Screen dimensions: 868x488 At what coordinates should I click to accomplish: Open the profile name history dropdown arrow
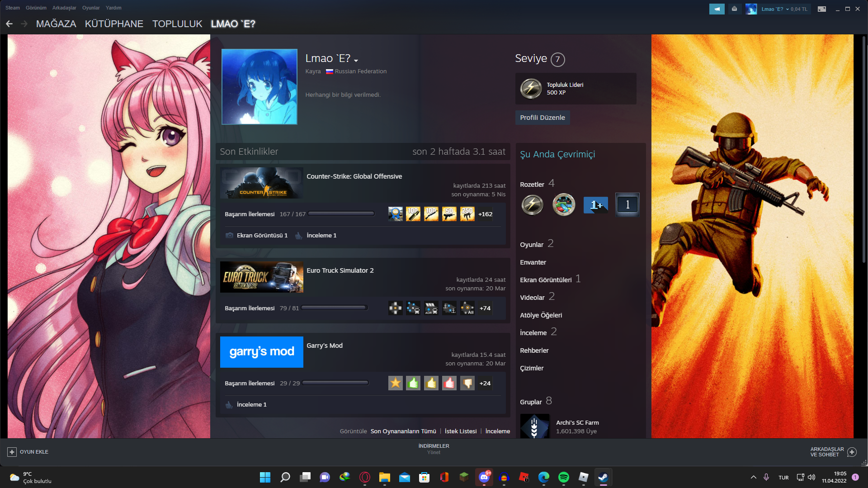pyautogui.click(x=356, y=61)
